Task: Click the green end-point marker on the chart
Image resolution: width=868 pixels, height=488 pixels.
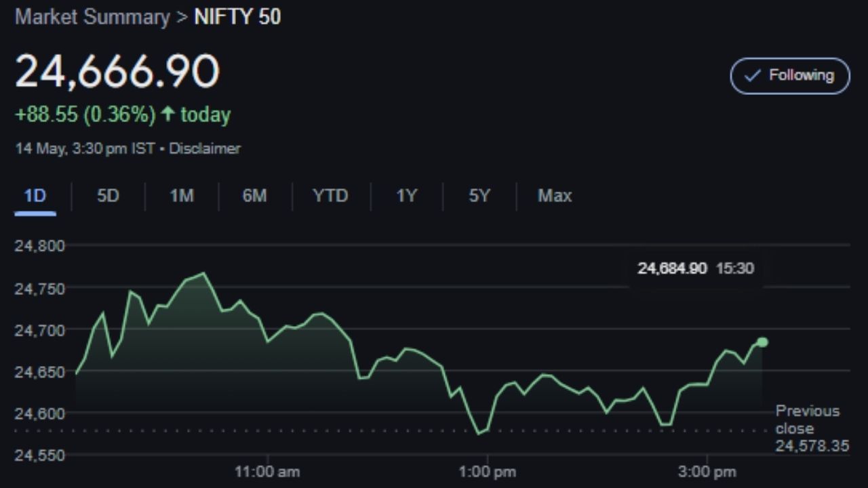Action: pyautogui.click(x=762, y=342)
